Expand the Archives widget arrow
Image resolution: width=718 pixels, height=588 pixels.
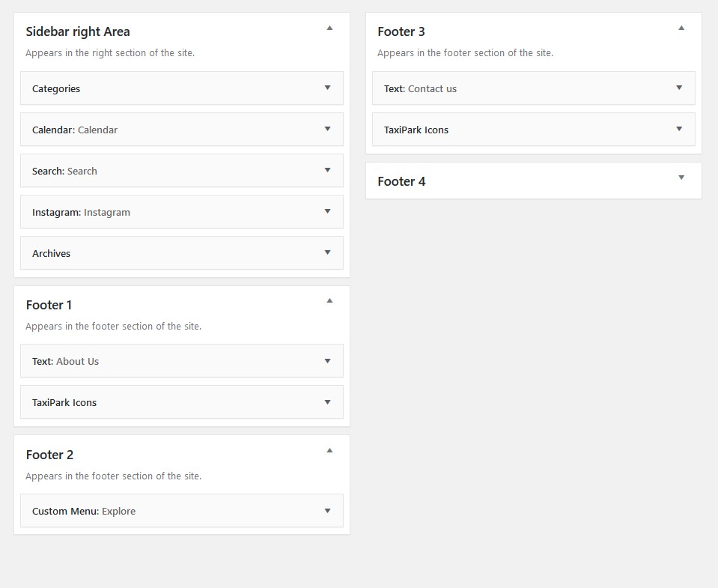click(327, 252)
